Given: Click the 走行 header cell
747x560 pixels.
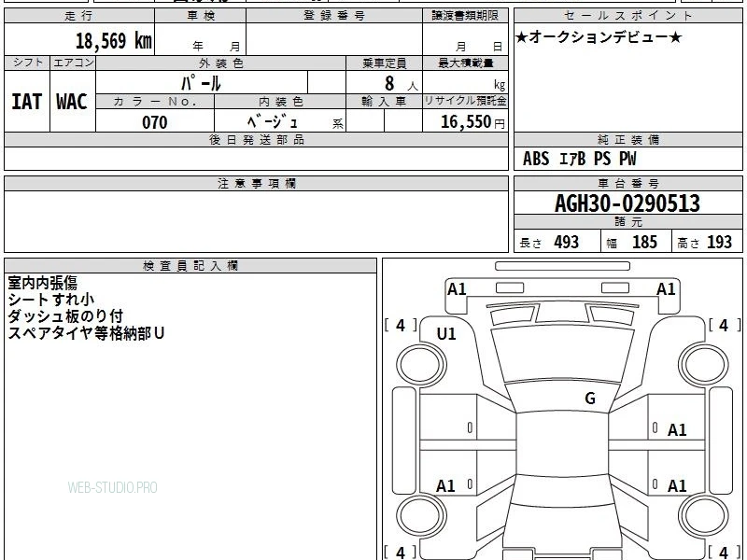Looking at the screenshot, I should click(79, 16).
